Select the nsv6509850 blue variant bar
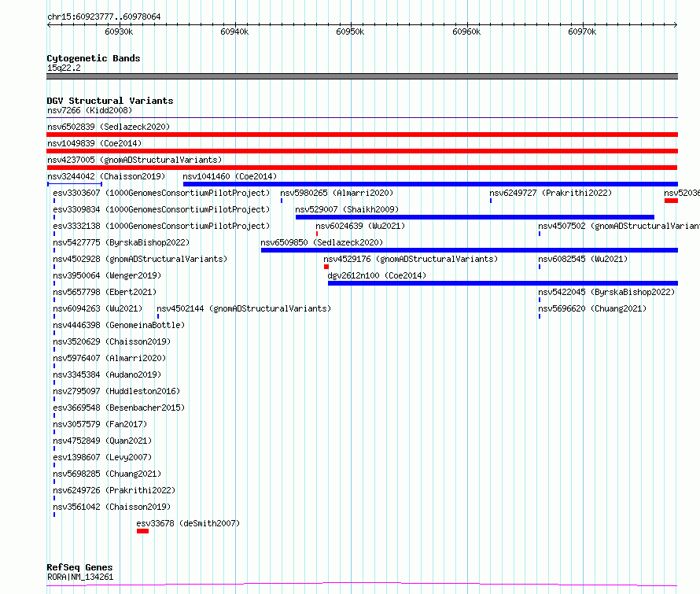Image resolution: width=700 pixels, height=594 pixels. (470, 250)
